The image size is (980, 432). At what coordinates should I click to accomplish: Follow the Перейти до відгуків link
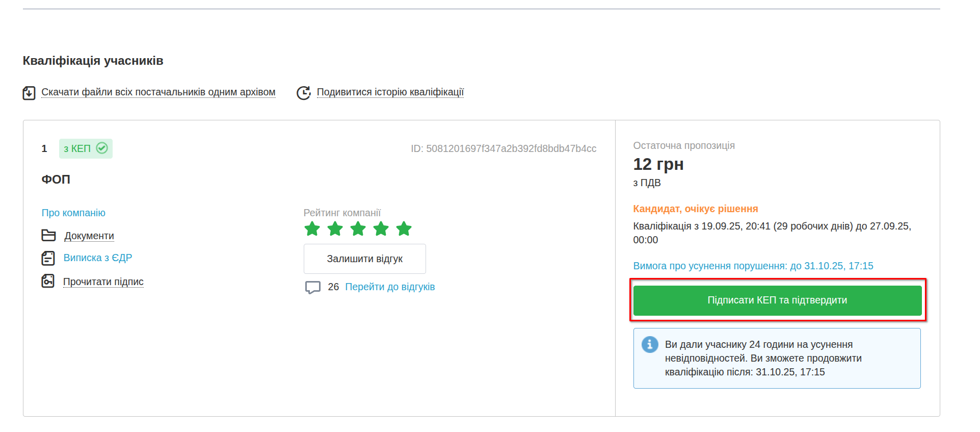click(x=390, y=287)
